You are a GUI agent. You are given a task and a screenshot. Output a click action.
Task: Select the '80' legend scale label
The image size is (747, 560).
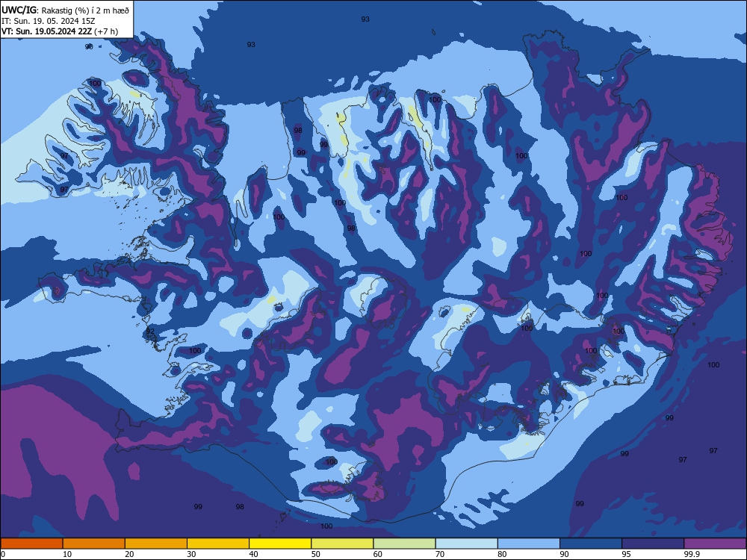pyautogui.click(x=502, y=554)
